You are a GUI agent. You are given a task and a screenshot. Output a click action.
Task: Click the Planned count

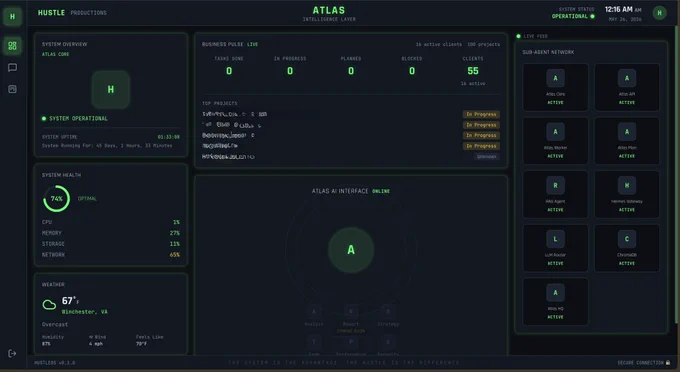351,71
